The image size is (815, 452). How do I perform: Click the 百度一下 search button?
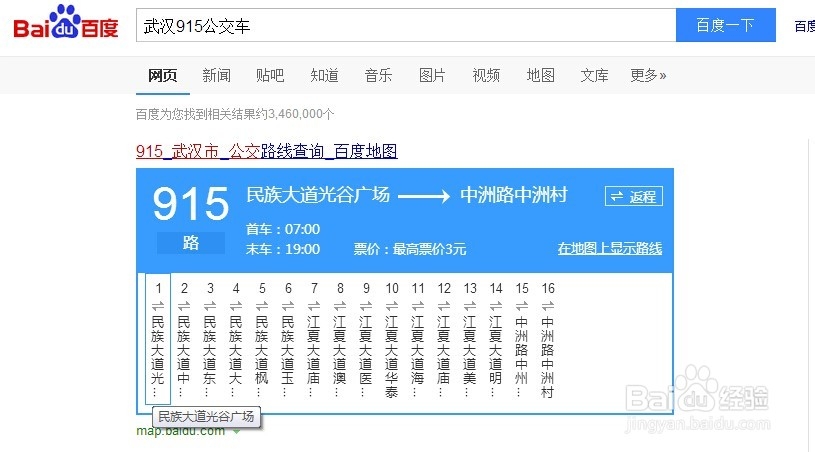pos(726,25)
